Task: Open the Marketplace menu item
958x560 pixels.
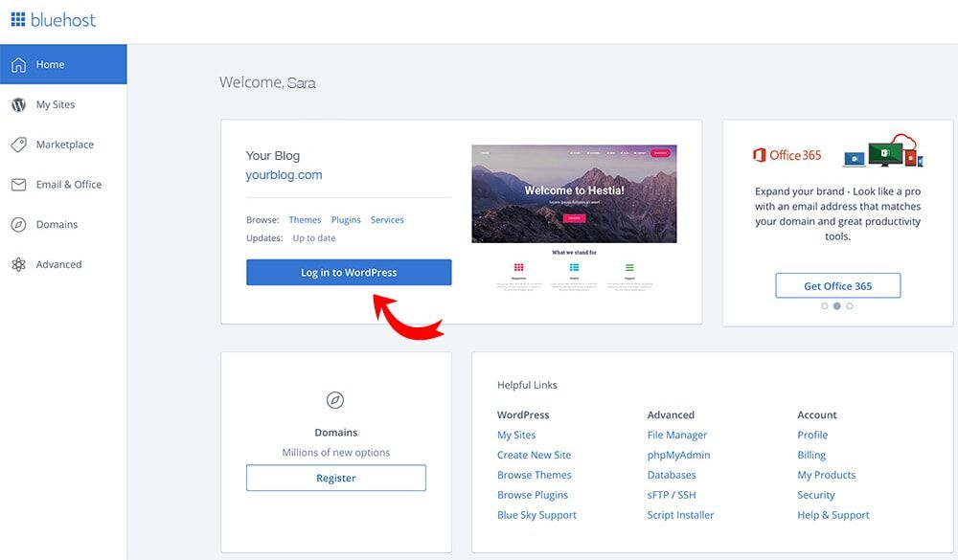Action: (64, 145)
